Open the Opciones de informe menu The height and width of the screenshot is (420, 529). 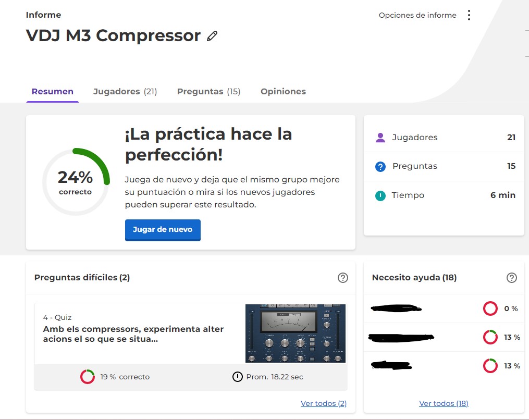coord(417,15)
